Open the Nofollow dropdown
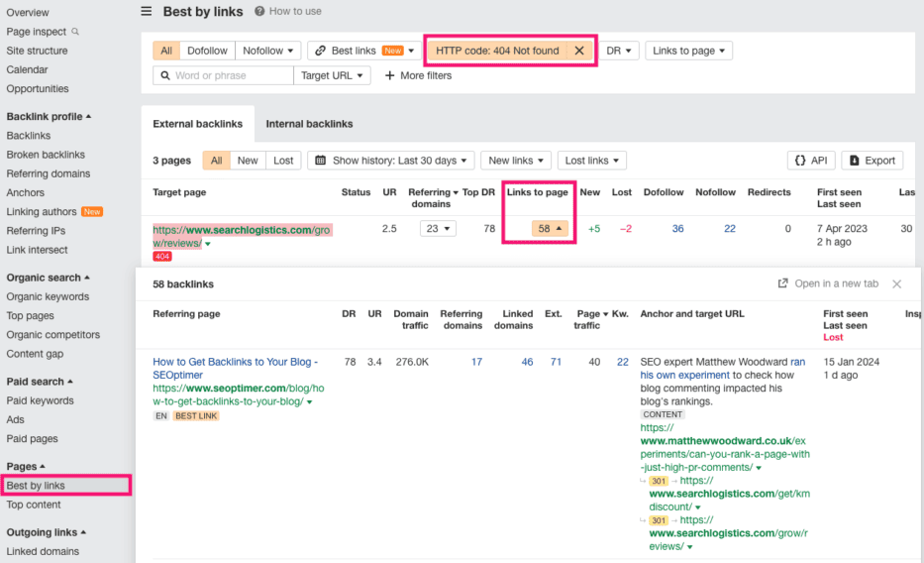 click(x=268, y=51)
